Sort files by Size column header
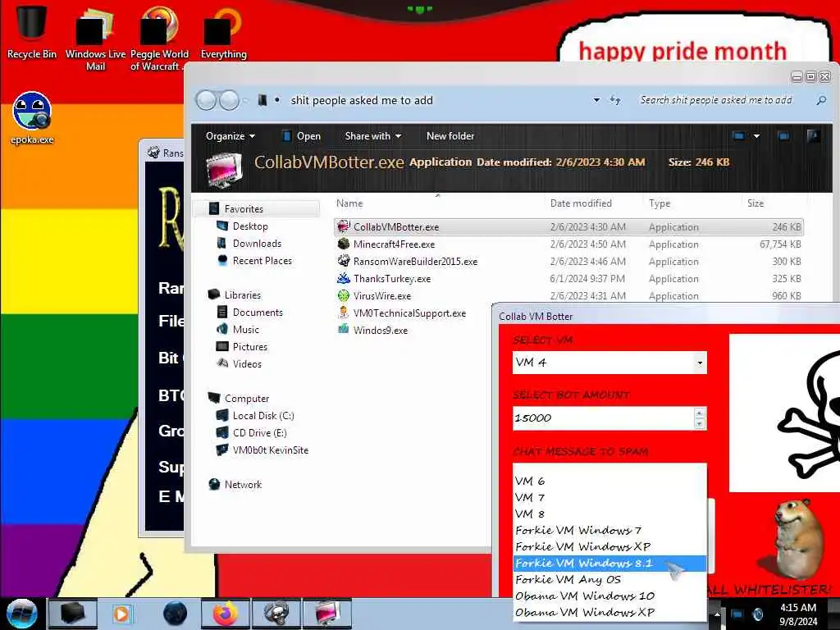 tap(756, 203)
